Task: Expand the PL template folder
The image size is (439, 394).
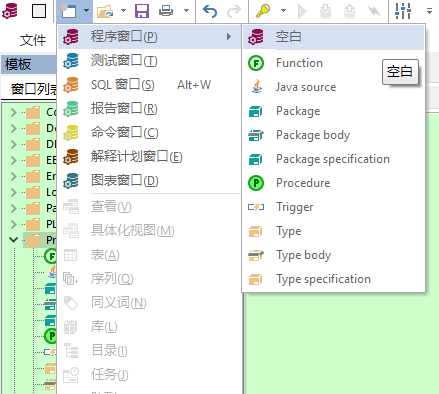Action: click(x=13, y=224)
